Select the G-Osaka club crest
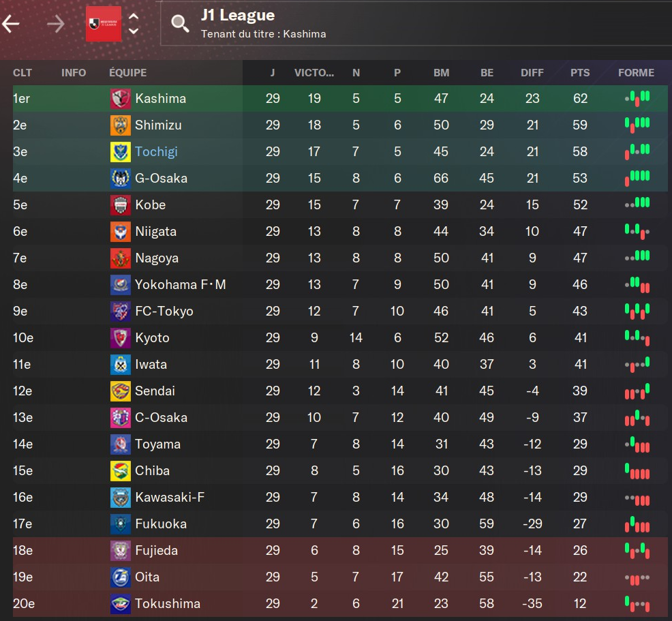 point(120,179)
